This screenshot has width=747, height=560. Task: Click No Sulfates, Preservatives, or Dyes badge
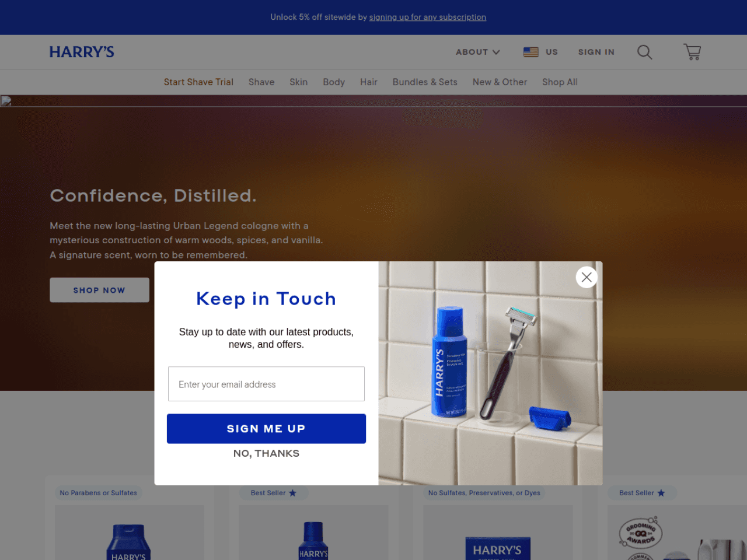point(484,493)
